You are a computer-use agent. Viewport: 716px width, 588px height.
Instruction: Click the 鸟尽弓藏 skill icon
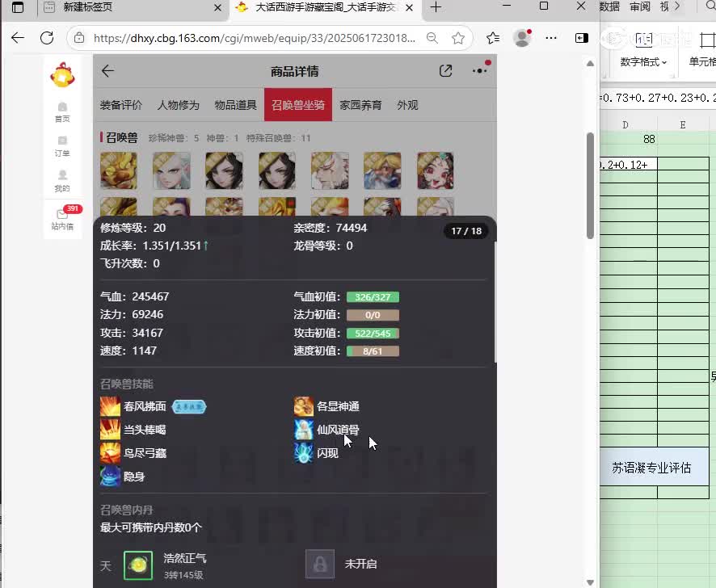[x=110, y=453]
